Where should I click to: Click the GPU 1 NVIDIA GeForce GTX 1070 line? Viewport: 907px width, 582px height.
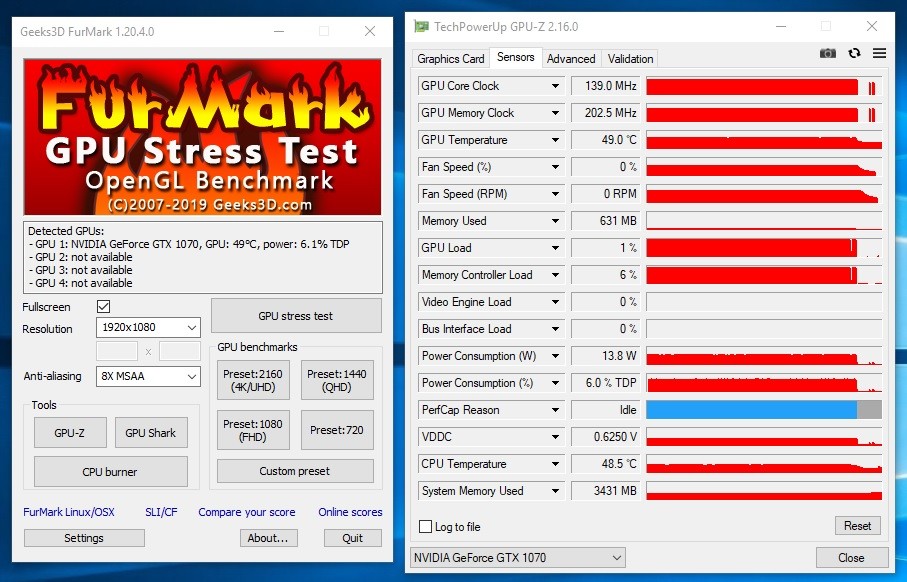(x=189, y=244)
